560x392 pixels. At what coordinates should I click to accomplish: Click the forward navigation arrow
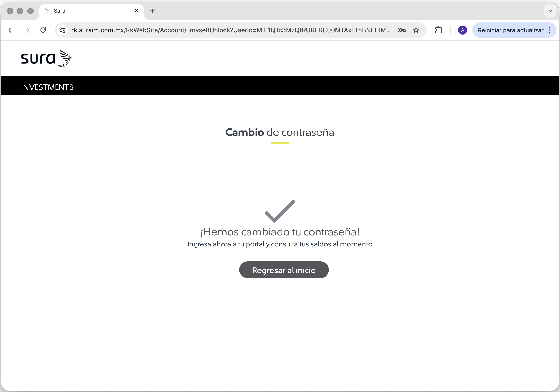coord(27,30)
